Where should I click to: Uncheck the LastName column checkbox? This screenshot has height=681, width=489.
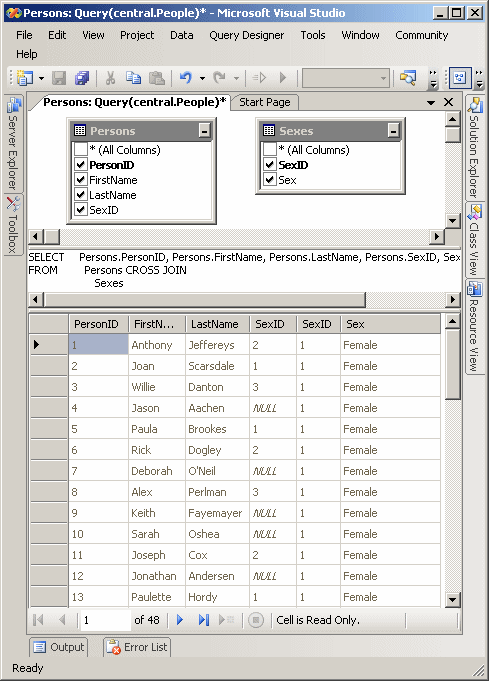tap(81, 195)
